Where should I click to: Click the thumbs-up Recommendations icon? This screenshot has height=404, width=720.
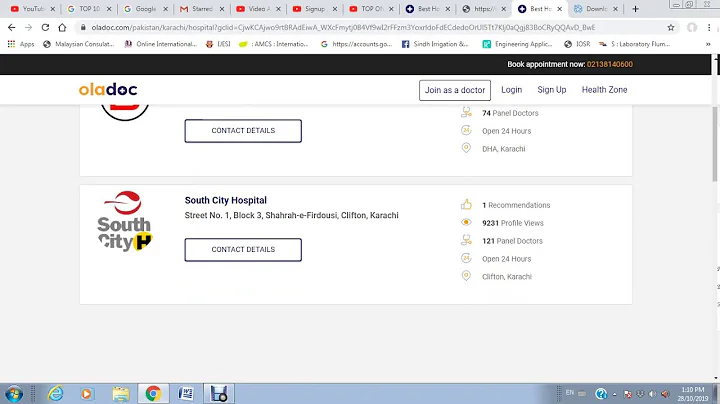coord(466,204)
